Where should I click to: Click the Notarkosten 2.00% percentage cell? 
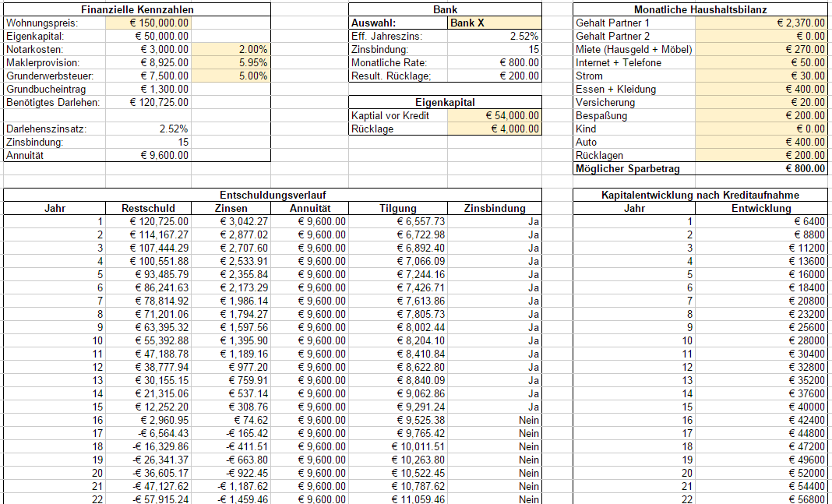point(231,50)
